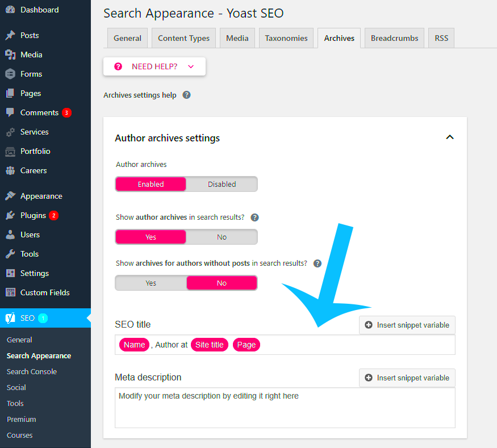Click into the Meta description text area
The height and width of the screenshot is (448, 497).
[285, 408]
